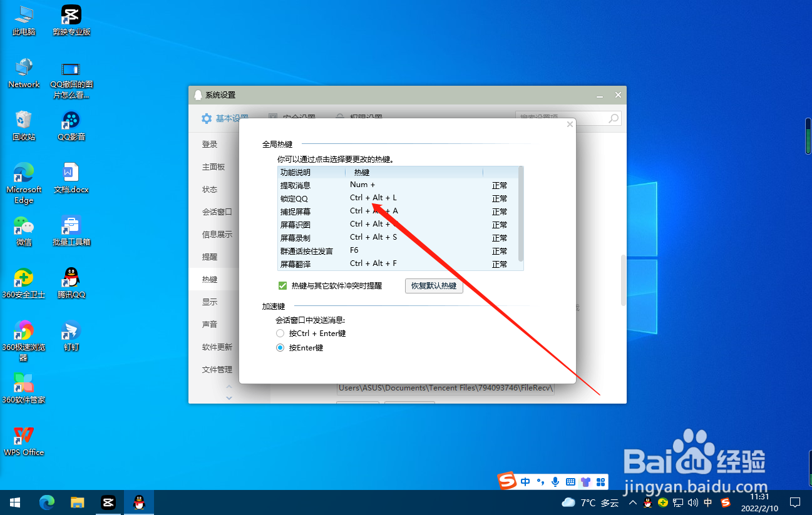Open taskbar clock and date

coord(759,502)
